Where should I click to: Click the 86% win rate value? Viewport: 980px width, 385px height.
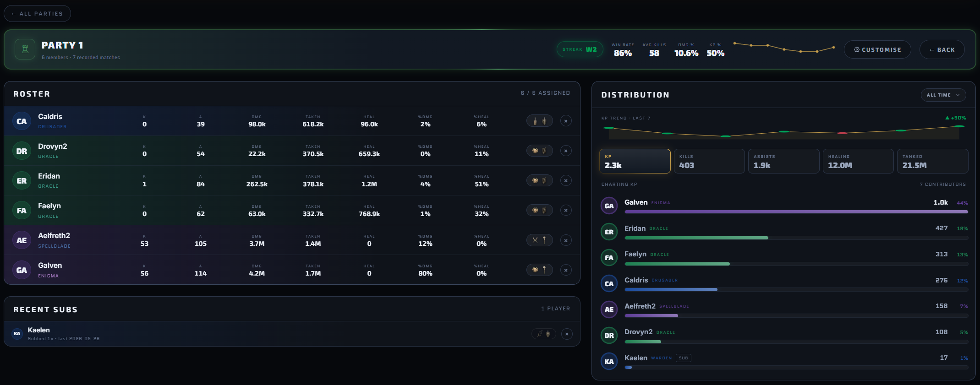pyautogui.click(x=623, y=53)
